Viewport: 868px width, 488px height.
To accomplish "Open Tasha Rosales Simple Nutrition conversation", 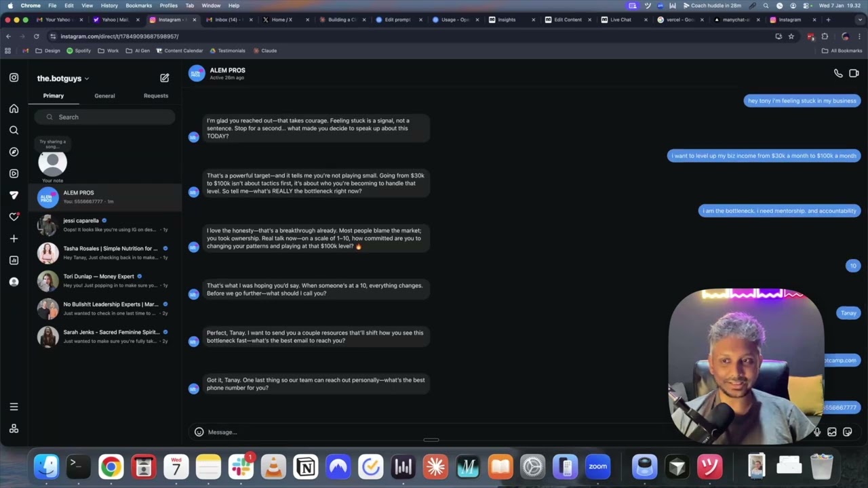I will [105, 252].
